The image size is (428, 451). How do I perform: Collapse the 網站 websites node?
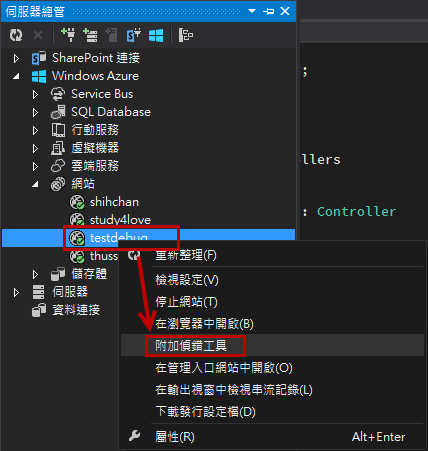tap(35, 184)
